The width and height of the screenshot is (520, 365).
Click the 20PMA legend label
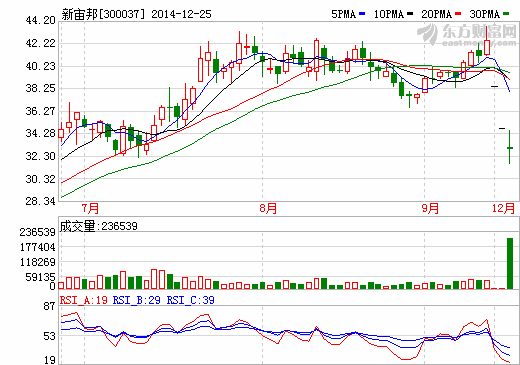point(437,14)
